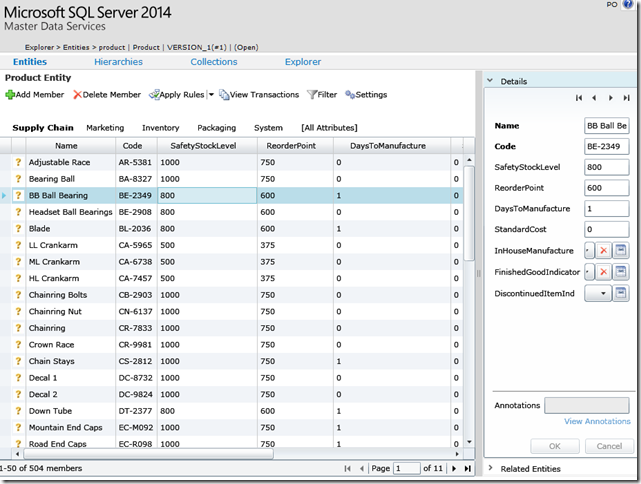Screen dimensions: 641x484
Task: Click the View Transactions toolbar icon
Action: 224,95
